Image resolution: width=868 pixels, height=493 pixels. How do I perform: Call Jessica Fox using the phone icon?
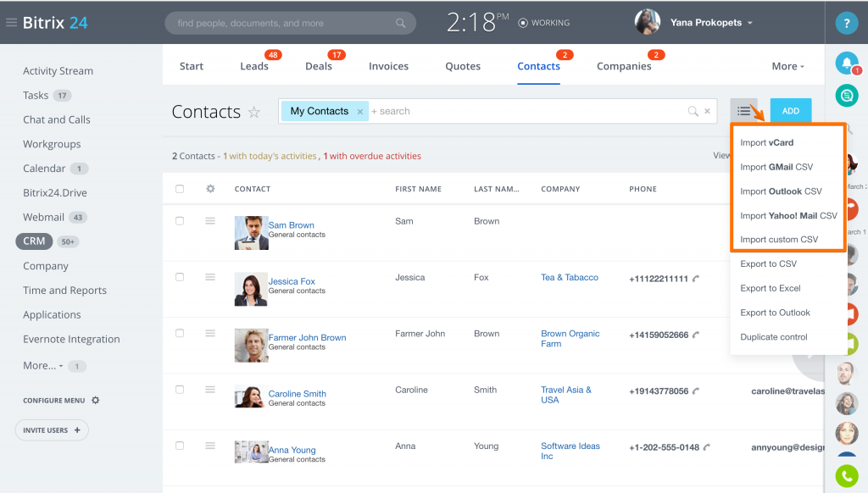(696, 279)
